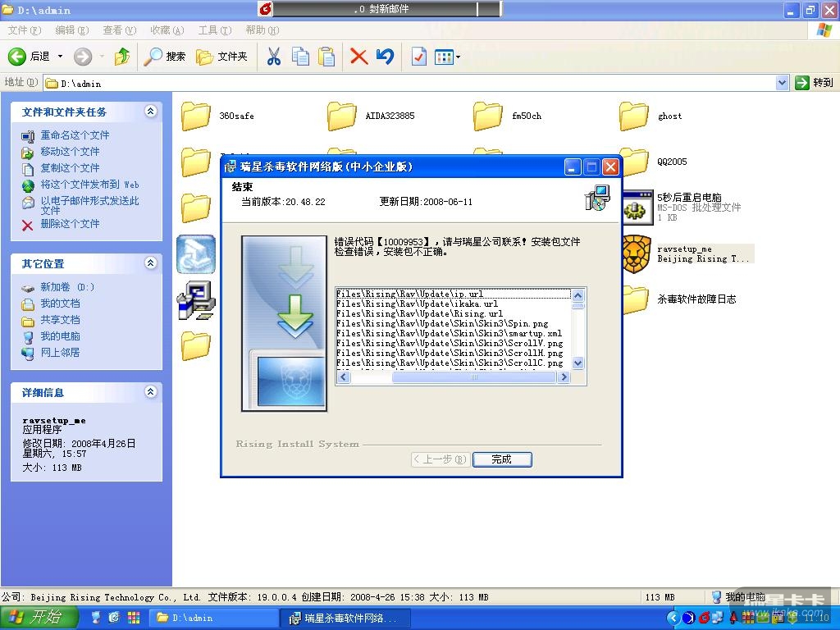The height and width of the screenshot is (630, 840).
Task: Open the 收藏 menu
Action: coord(167,30)
